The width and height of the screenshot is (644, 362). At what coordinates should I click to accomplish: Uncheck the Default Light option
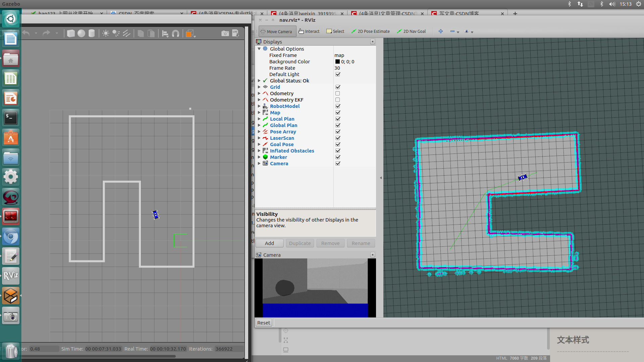[338, 74]
